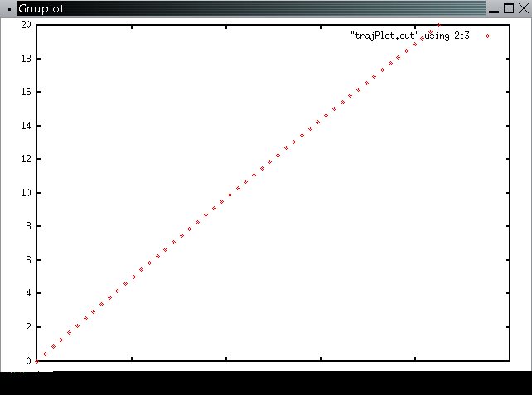Maximize the Gnuplot window
532x395 pixels.
click(509, 8)
